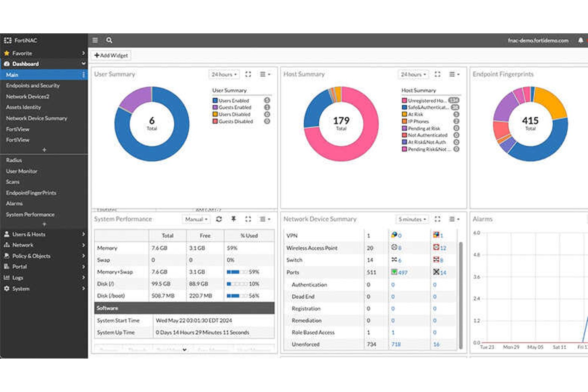Open User Summary 24 hours dropdown

[224, 74]
